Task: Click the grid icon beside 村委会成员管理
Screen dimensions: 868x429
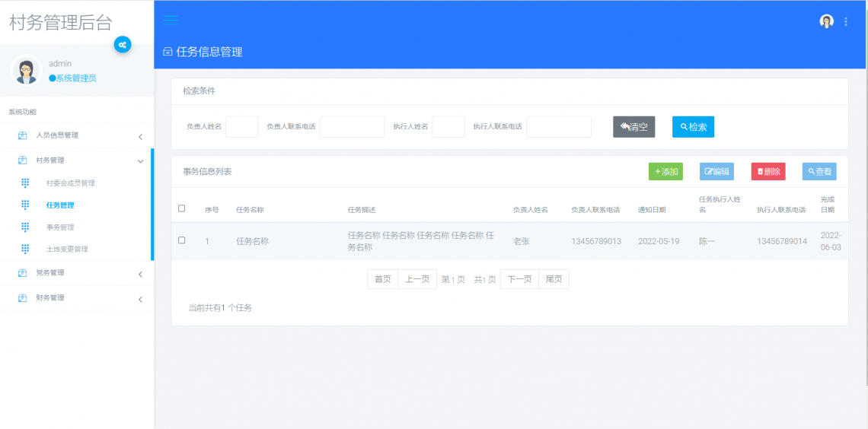Action: [x=25, y=183]
